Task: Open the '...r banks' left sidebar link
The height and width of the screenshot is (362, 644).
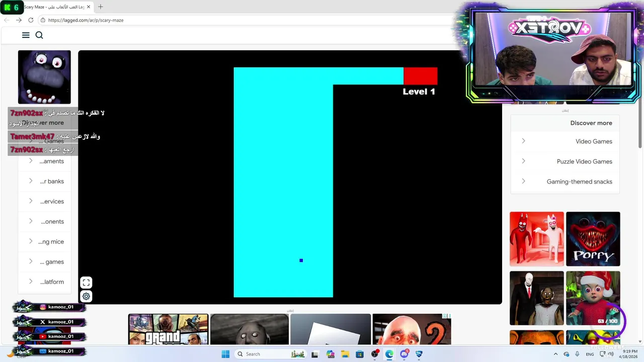Action: click(x=52, y=182)
